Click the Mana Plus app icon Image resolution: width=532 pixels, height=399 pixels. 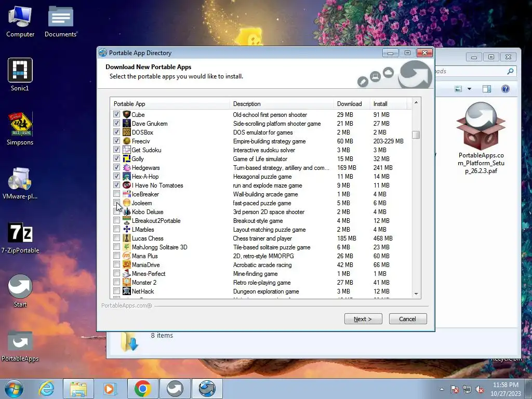[x=127, y=256]
